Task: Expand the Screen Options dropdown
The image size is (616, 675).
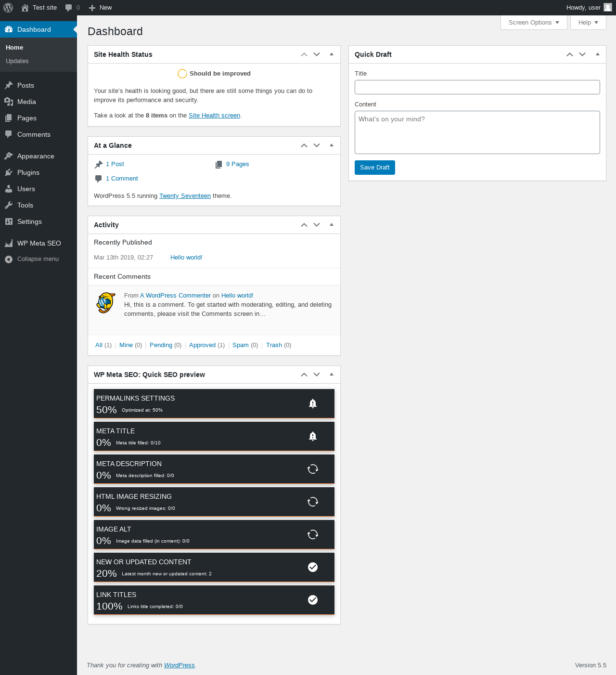Action: [534, 23]
